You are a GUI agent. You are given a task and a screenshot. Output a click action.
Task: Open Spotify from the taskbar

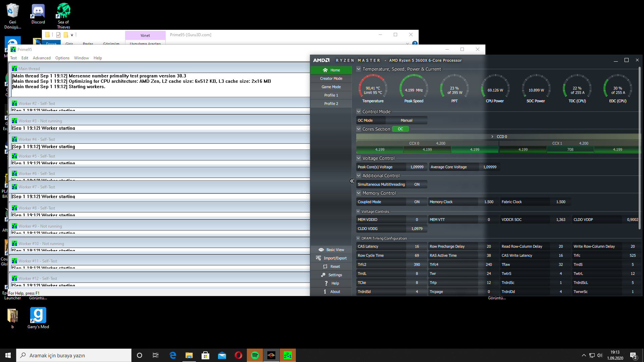[255, 355]
